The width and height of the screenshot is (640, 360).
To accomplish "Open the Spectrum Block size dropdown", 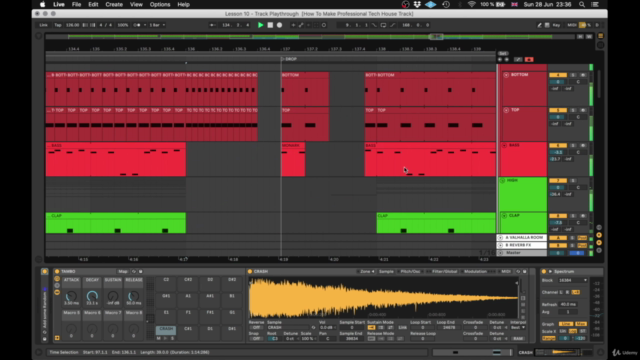I will [573, 280].
